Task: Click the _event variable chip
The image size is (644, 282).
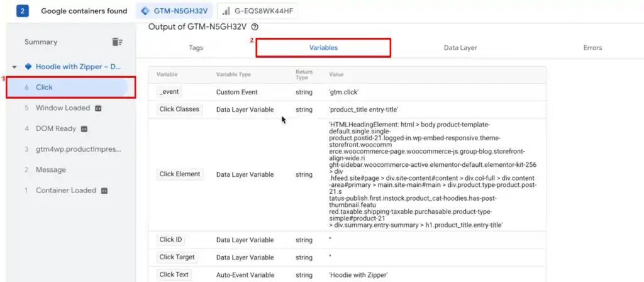Action: (169, 92)
